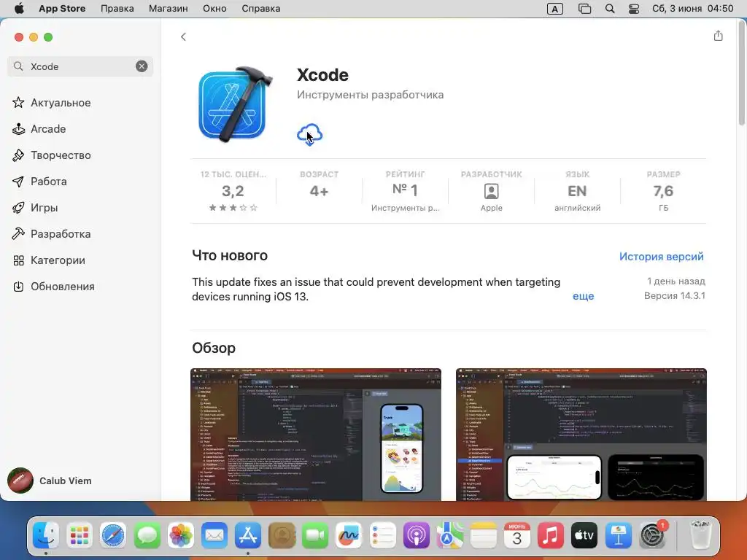The width and height of the screenshot is (747, 560).
Task: Open Apple TV from the Dock
Action: [x=584, y=535]
